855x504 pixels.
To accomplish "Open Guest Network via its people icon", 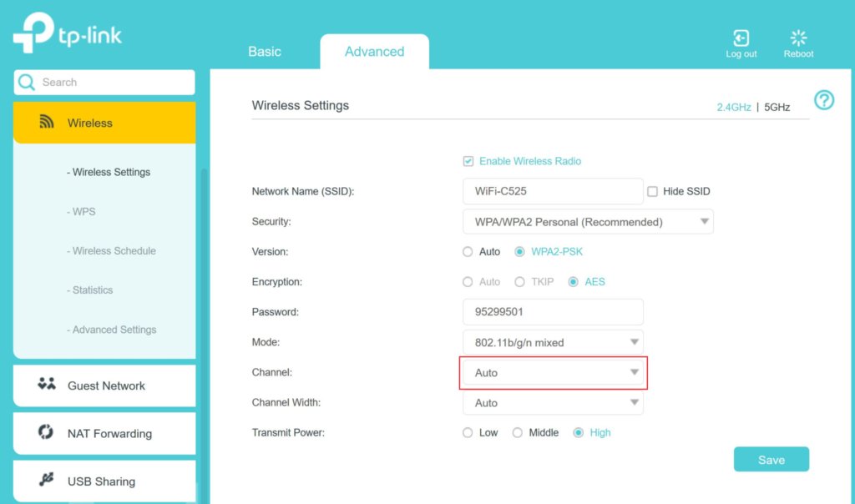I will (x=47, y=385).
